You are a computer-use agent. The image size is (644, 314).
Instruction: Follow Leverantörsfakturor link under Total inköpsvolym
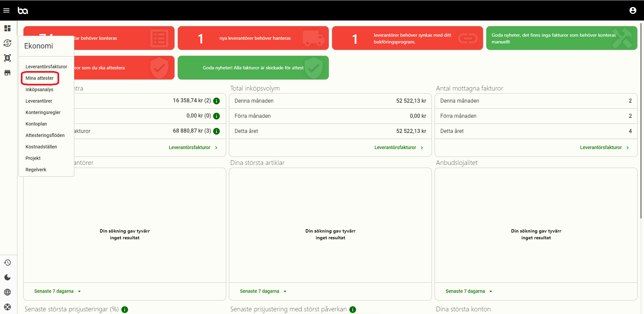(399, 147)
